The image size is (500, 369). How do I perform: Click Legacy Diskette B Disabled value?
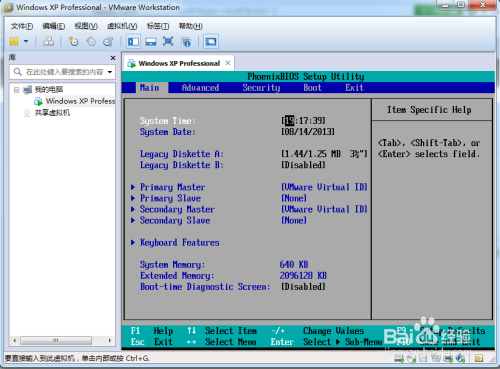pos(303,165)
